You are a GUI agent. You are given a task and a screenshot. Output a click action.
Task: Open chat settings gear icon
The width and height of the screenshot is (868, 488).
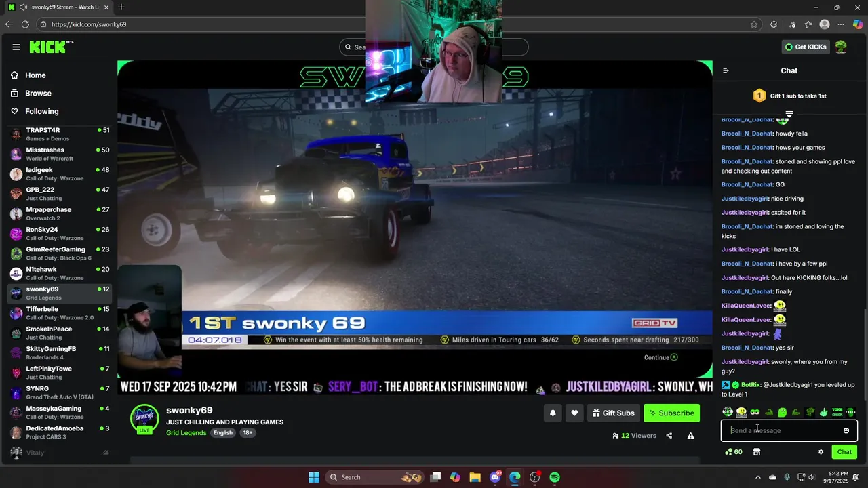coord(821,452)
